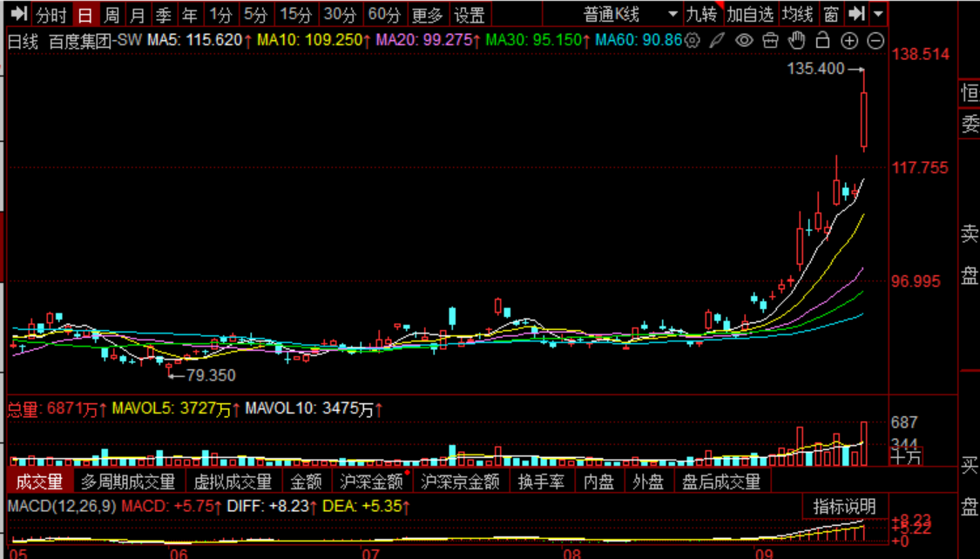The image size is (980, 559).
Task: Zoom out with the minus circle icon
Action: [x=876, y=41]
